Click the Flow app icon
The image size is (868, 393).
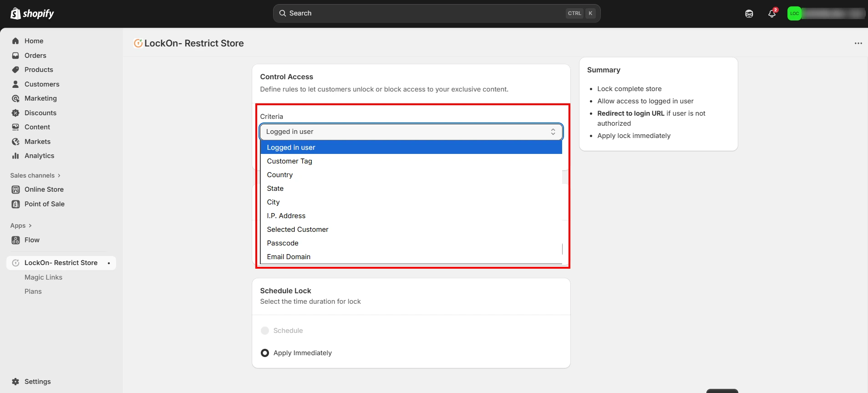click(x=15, y=240)
